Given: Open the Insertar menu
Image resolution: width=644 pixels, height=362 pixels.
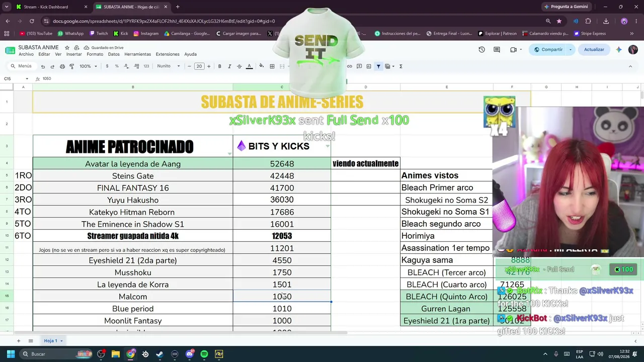Looking at the screenshot, I should pos(74,54).
